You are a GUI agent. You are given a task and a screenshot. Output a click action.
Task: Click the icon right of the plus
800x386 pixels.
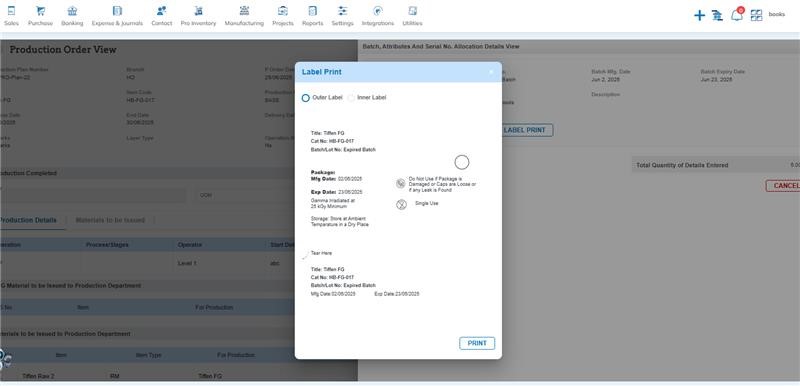[717, 15]
